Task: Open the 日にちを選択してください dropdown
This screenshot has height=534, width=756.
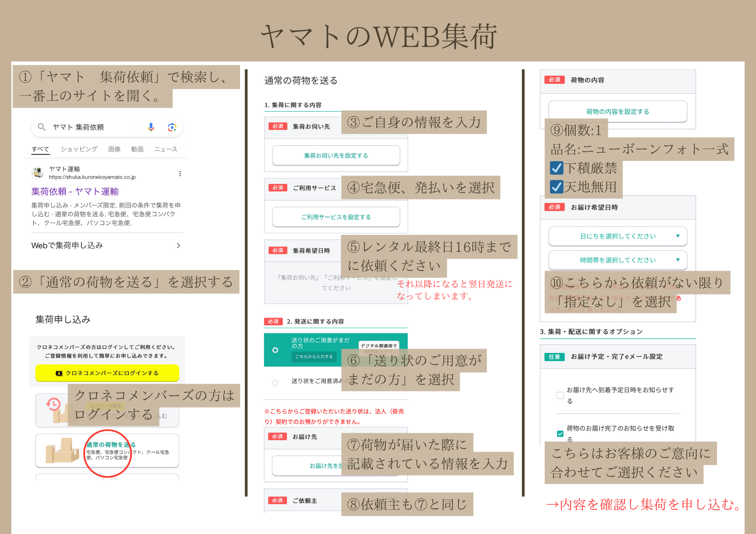Action: pyautogui.click(x=618, y=236)
